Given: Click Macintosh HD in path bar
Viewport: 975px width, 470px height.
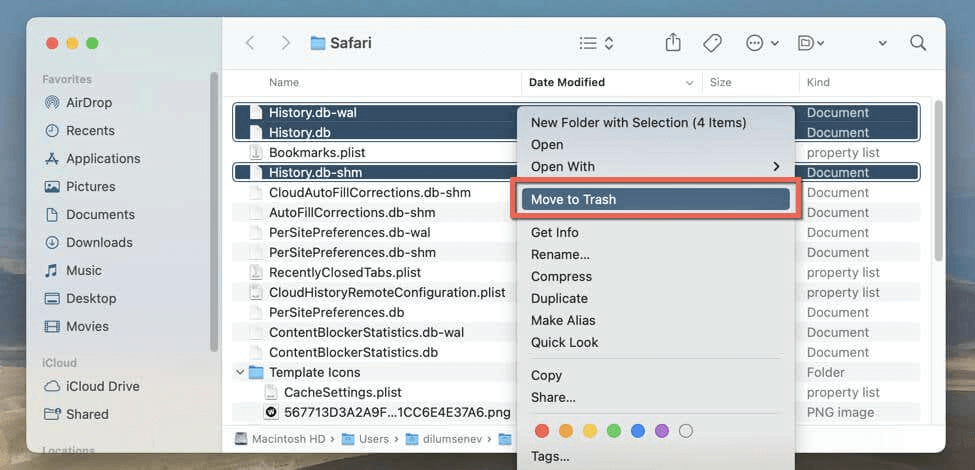Looking at the screenshot, I should (x=280, y=438).
